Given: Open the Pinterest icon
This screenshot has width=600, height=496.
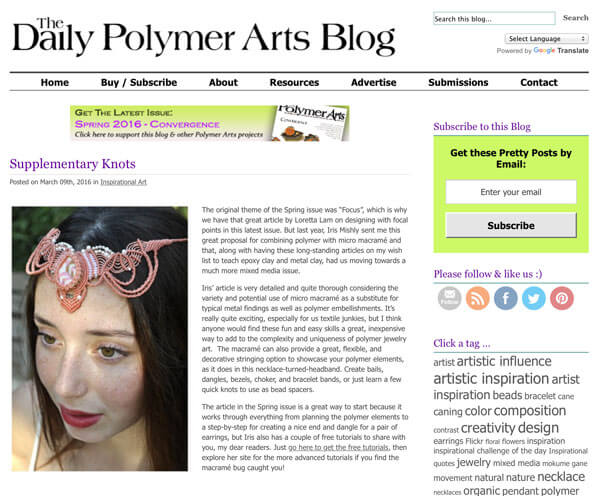Looking at the screenshot, I should (x=562, y=298).
